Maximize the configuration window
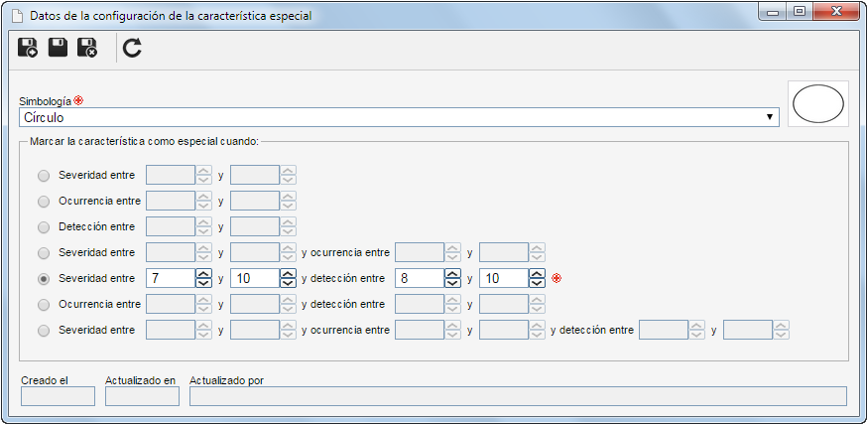The width and height of the screenshot is (868, 425). click(799, 12)
